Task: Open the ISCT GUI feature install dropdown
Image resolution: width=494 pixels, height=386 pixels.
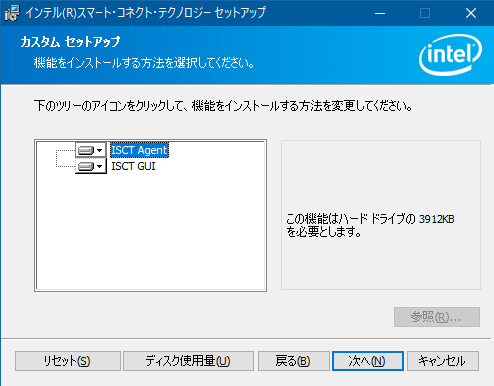Action: (x=90, y=166)
